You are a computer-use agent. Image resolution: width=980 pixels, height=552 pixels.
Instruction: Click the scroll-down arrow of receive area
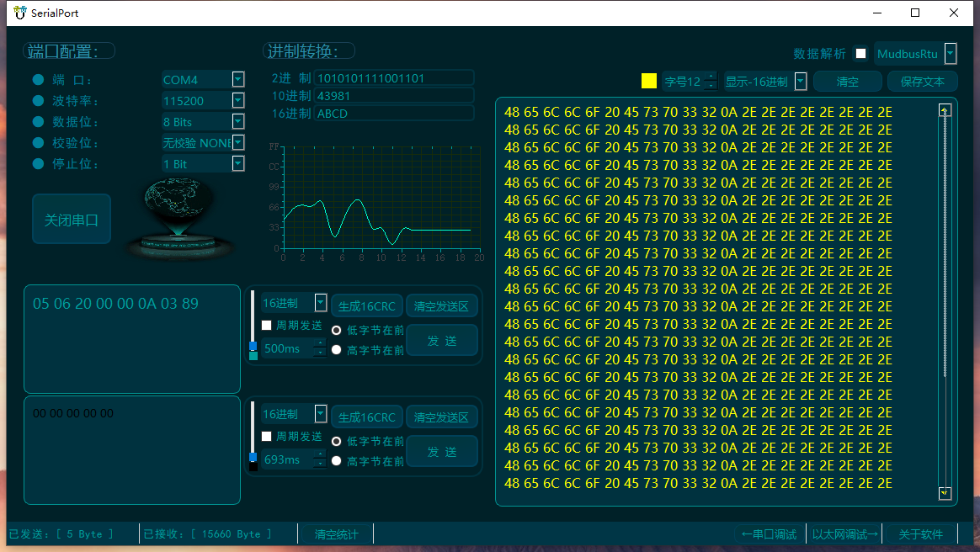[x=945, y=493]
